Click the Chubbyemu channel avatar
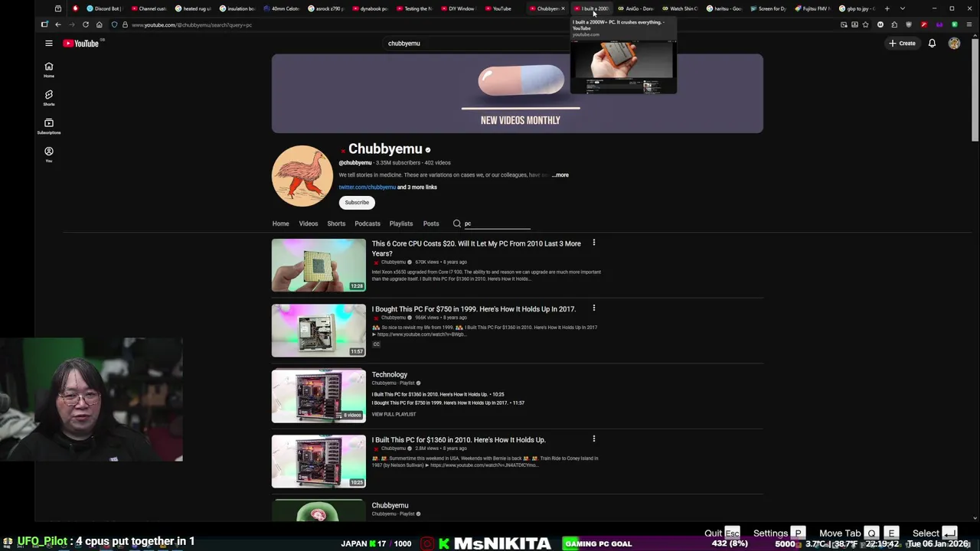 click(302, 176)
